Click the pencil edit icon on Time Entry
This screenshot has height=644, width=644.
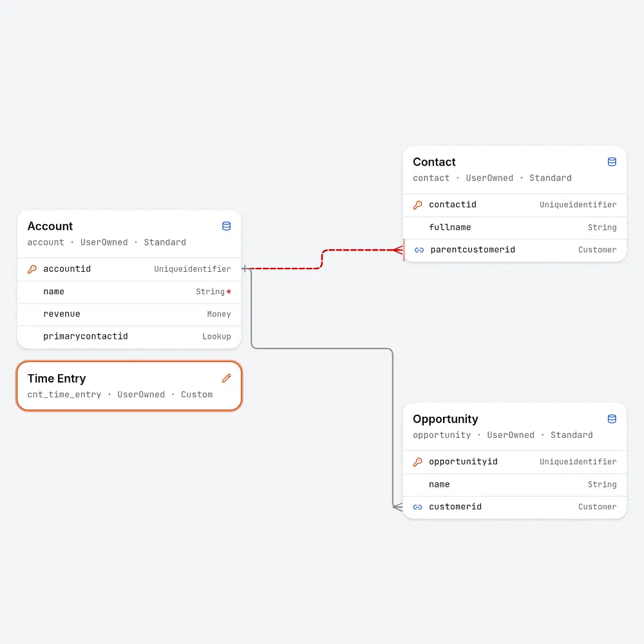click(x=226, y=378)
